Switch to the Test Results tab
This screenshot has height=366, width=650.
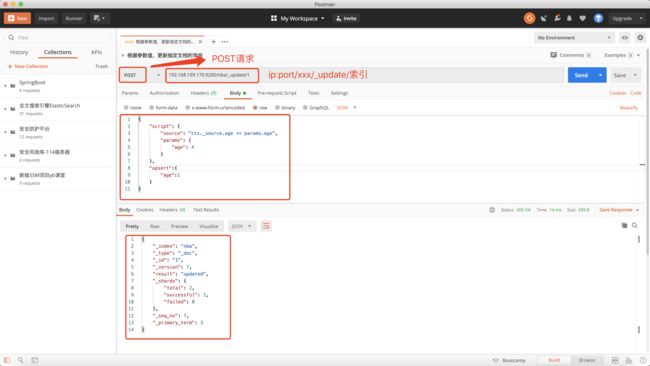(206, 210)
